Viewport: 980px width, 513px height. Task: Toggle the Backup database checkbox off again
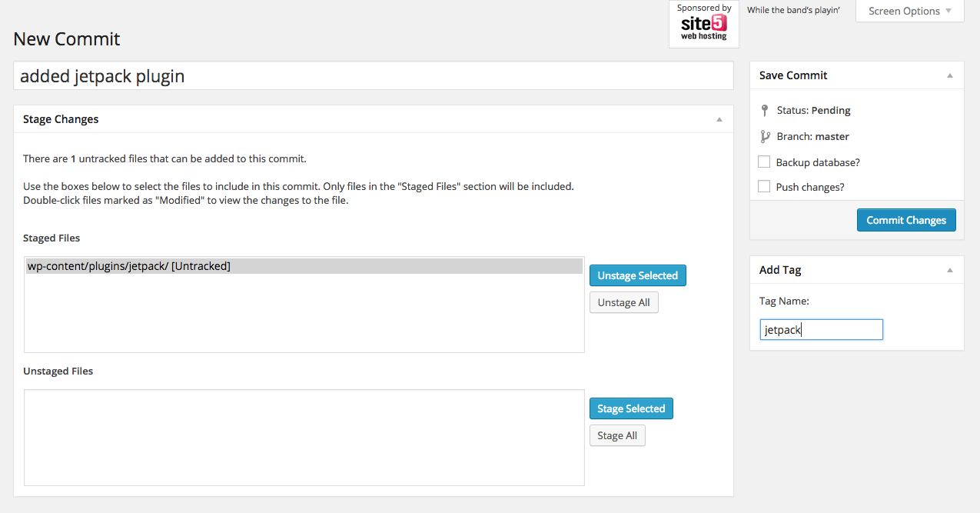pos(764,162)
